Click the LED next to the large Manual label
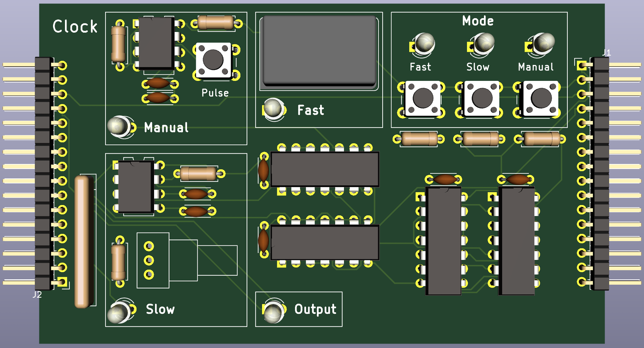This screenshot has height=348, width=644. click(x=119, y=127)
